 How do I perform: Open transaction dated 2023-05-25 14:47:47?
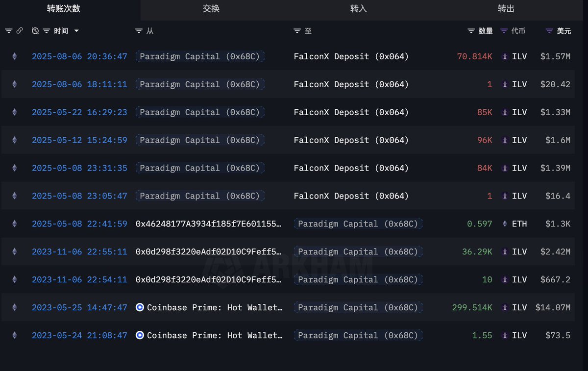(x=79, y=308)
